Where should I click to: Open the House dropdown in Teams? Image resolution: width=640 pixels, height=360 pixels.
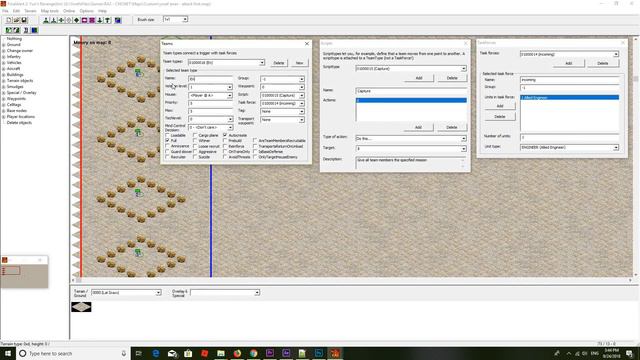pyautogui.click(x=229, y=96)
